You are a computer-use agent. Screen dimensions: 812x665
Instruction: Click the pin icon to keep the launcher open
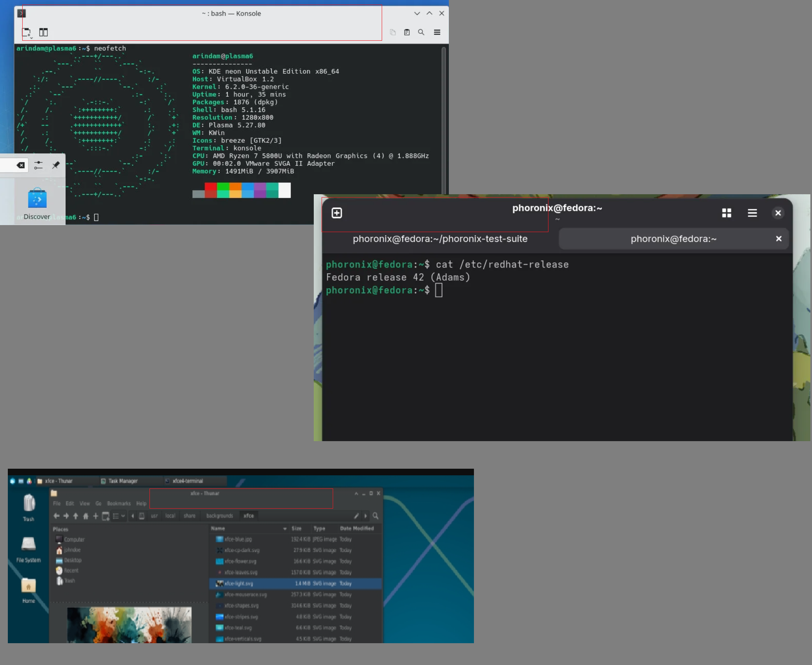pos(56,165)
